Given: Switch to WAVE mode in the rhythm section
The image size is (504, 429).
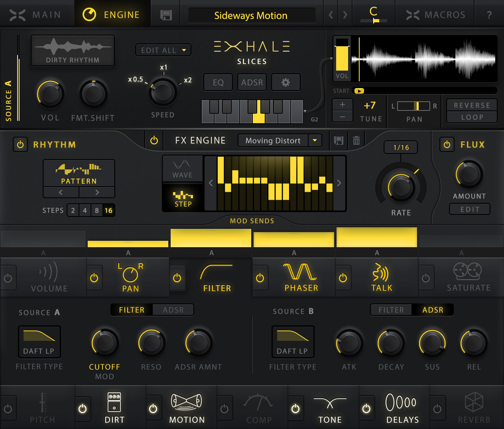Looking at the screenshot, I should click(182, 168).
